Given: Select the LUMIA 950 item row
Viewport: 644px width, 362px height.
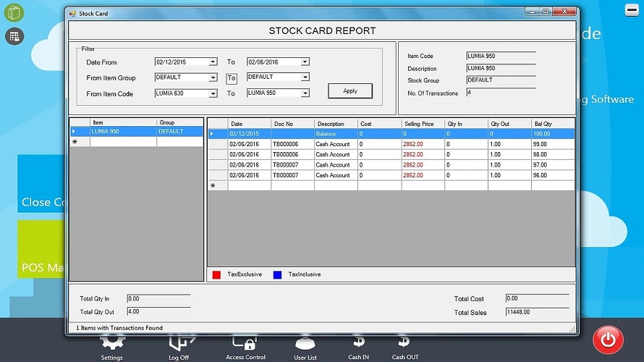Looking at the screenshot, I should tap(123, 132).
